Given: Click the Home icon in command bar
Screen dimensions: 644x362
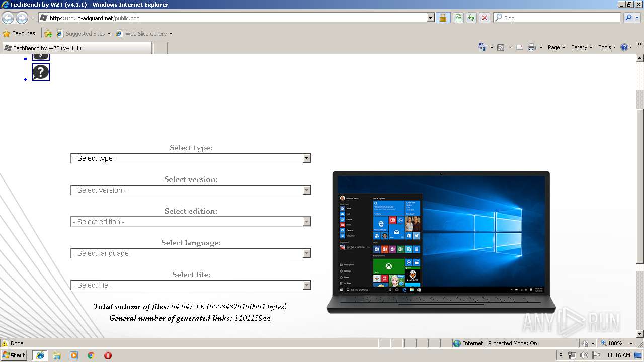Looking at the screenshot, I should [482, 47].
